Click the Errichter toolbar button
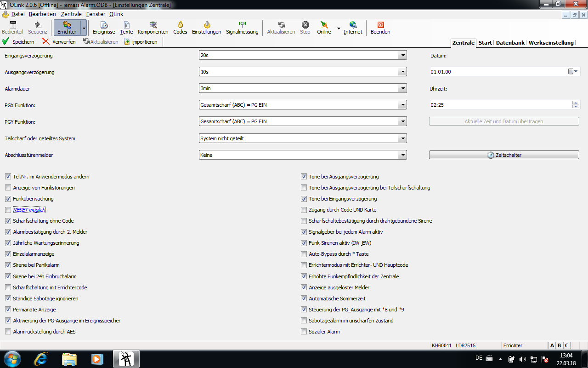This screenshot has height=368, width=588. 67,28
